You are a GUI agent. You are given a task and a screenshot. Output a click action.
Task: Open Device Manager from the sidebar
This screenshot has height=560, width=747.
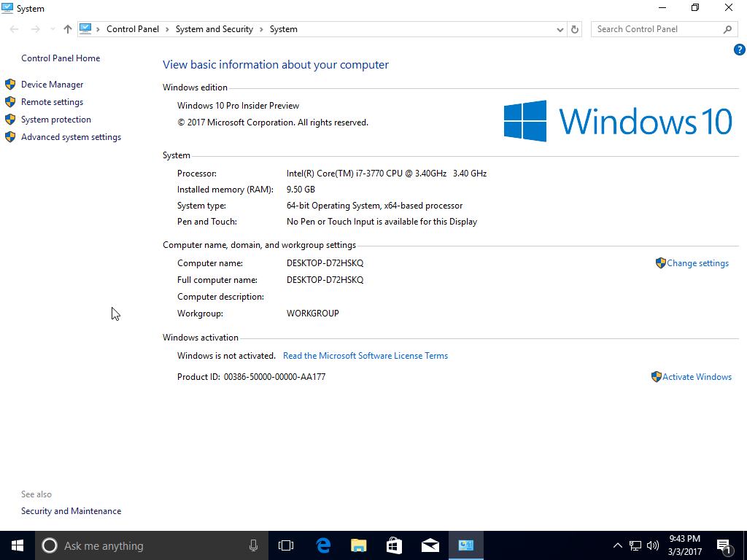52,85
